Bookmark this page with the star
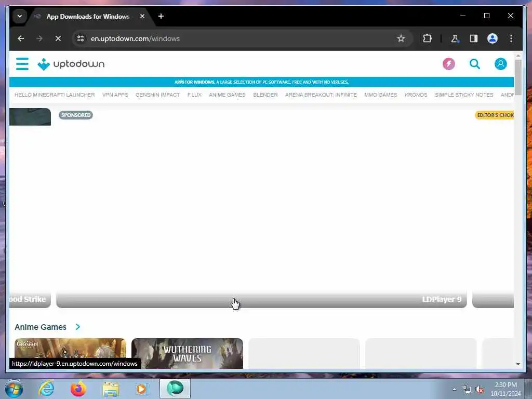 coord(401,38)
